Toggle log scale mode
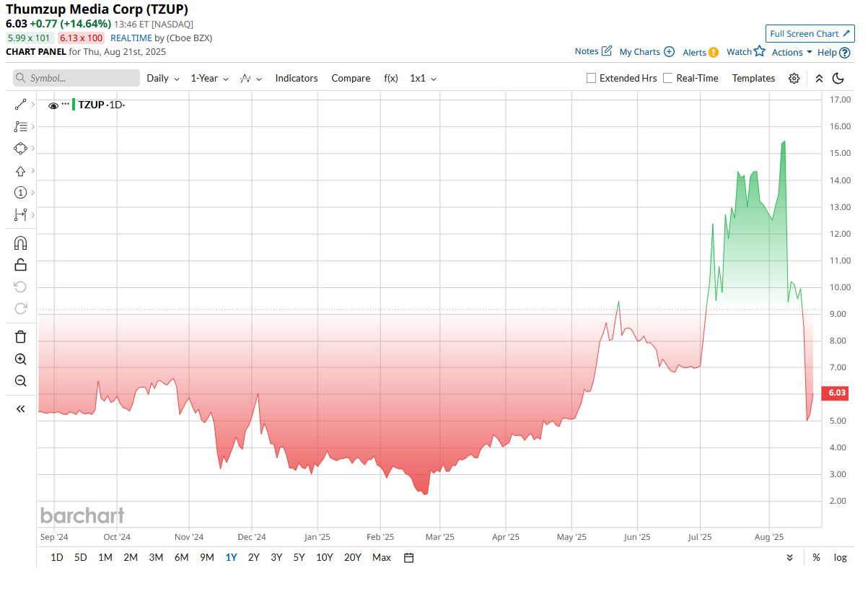The width and height of the screenshot is (868, 607). click(841, 557)
